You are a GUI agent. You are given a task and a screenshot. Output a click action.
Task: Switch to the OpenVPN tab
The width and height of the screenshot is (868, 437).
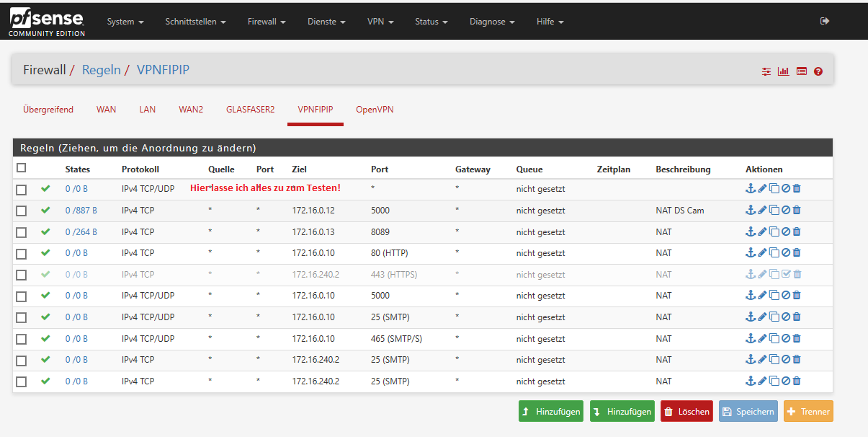(x=375, y=110)
